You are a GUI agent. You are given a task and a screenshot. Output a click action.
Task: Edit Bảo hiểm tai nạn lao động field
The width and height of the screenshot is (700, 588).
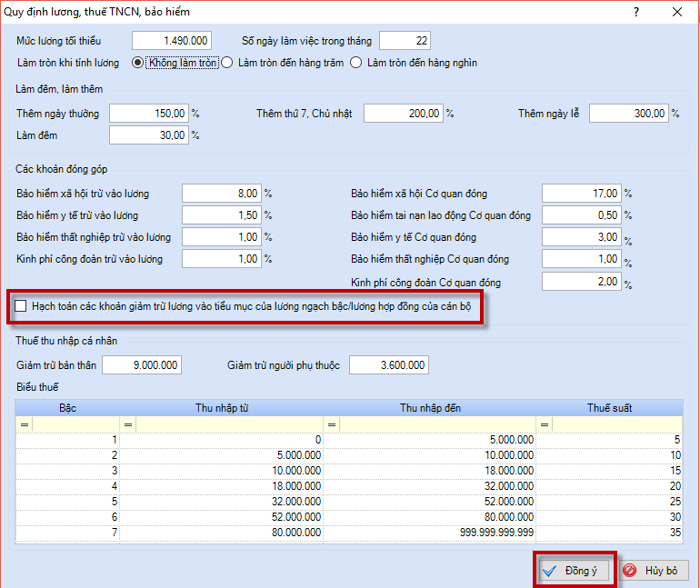coord(582,215)
